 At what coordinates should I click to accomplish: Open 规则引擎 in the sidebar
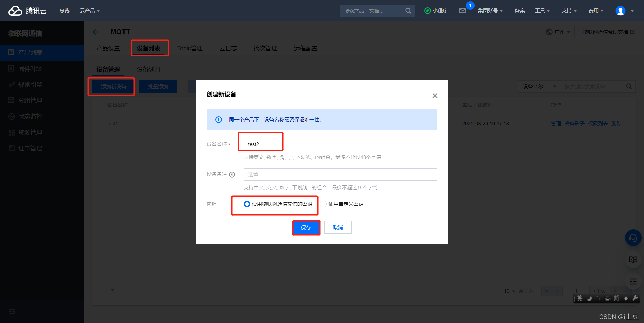(42, 85)
